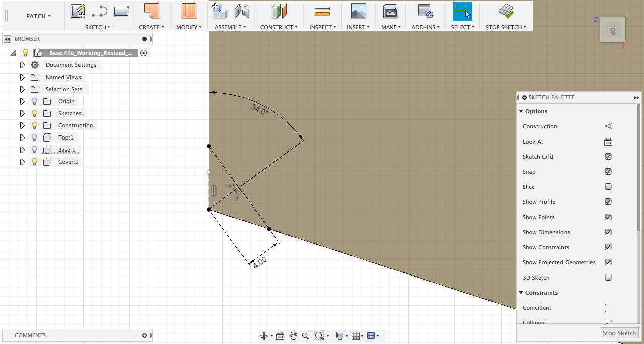The image size is (644, 344).
Task: Click the Modify tool icon
Action: 189,11
